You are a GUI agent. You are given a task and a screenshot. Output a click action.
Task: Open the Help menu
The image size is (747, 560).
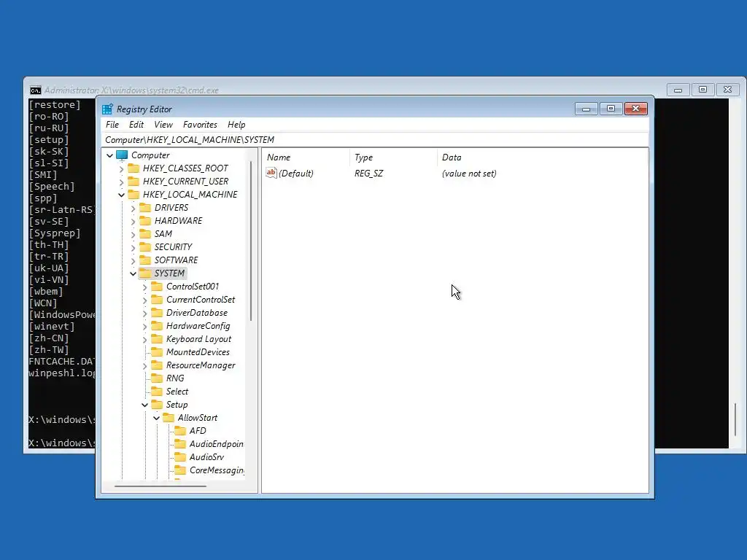(236, 125)
